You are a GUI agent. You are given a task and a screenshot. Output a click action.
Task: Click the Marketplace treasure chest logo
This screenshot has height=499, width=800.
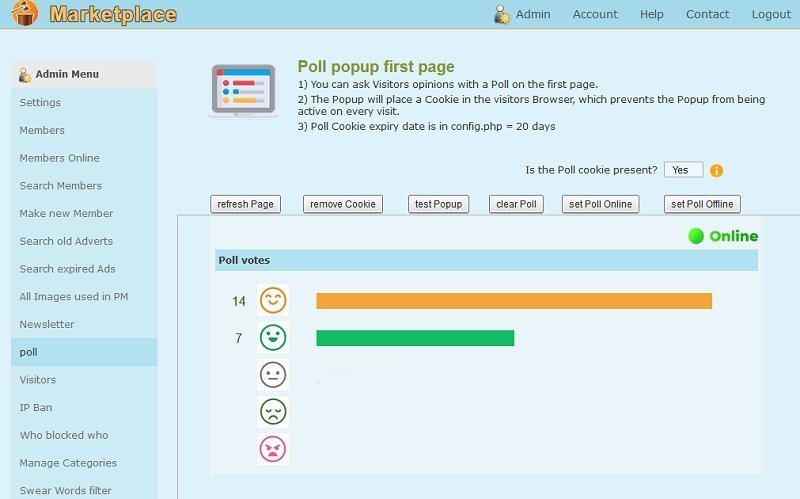(25, 13)
